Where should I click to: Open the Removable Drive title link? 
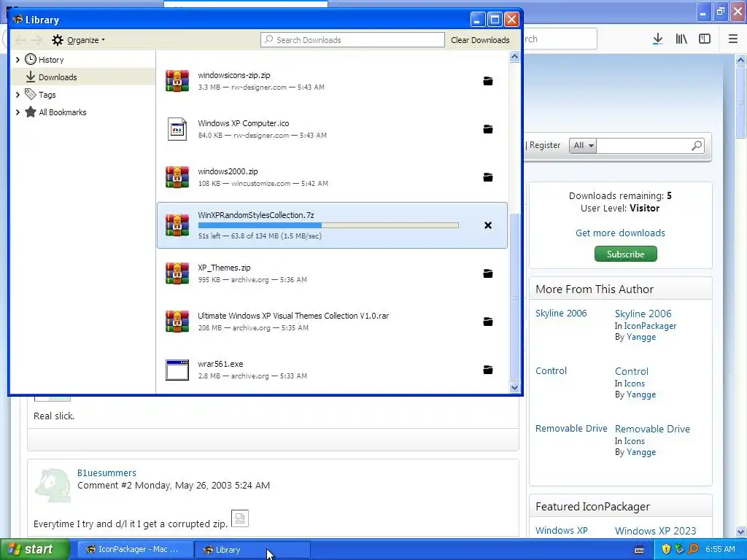(652, 429)
